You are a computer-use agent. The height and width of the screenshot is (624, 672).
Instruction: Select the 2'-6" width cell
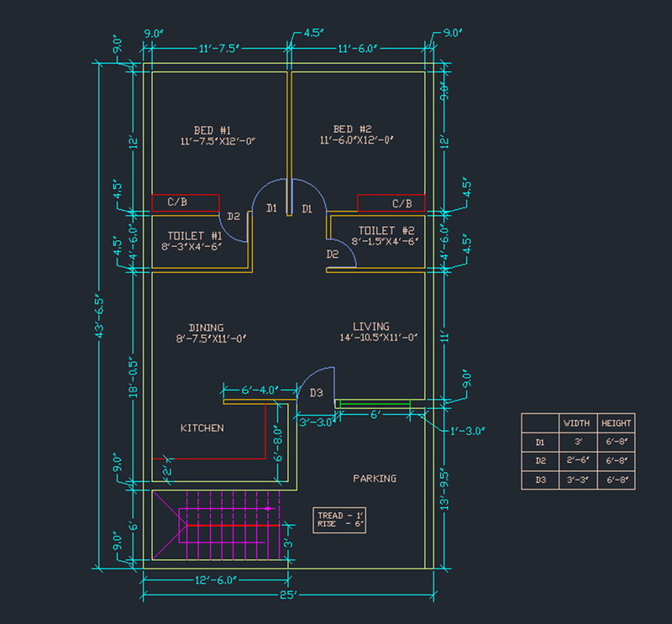click(x=578, y=460)
